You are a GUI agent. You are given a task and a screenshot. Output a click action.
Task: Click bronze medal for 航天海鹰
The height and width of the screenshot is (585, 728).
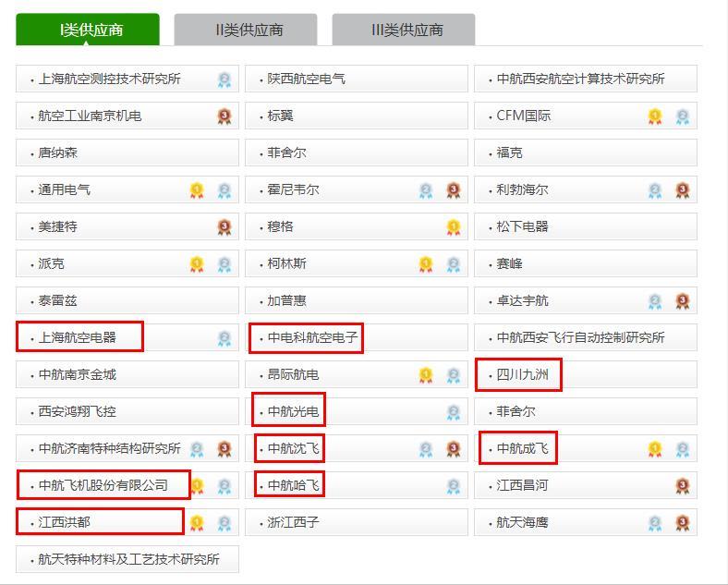click(683, 523)
